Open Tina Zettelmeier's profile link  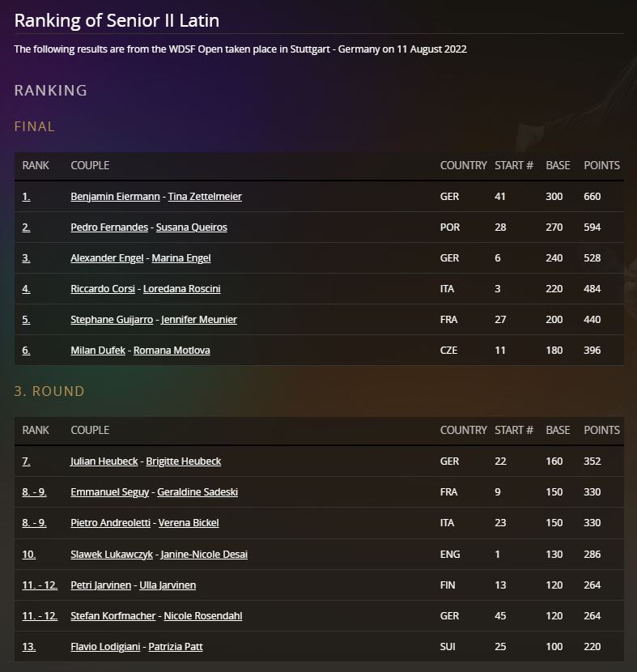tap(205, 196)
